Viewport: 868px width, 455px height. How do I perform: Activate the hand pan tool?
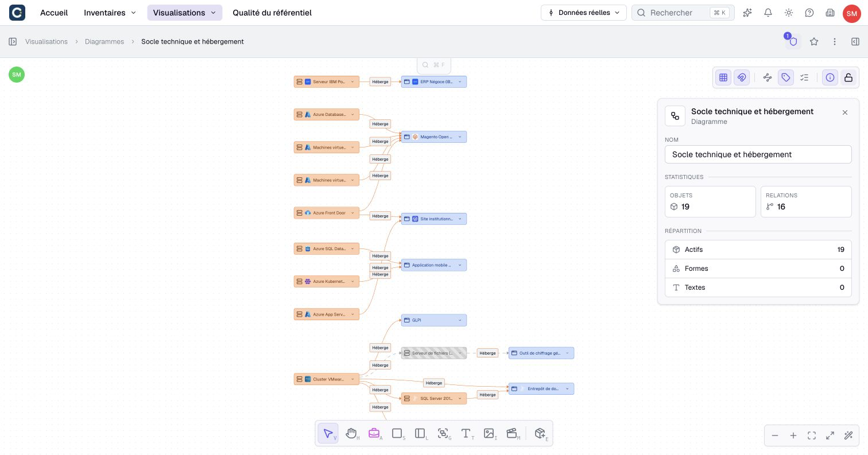(351, 434)
